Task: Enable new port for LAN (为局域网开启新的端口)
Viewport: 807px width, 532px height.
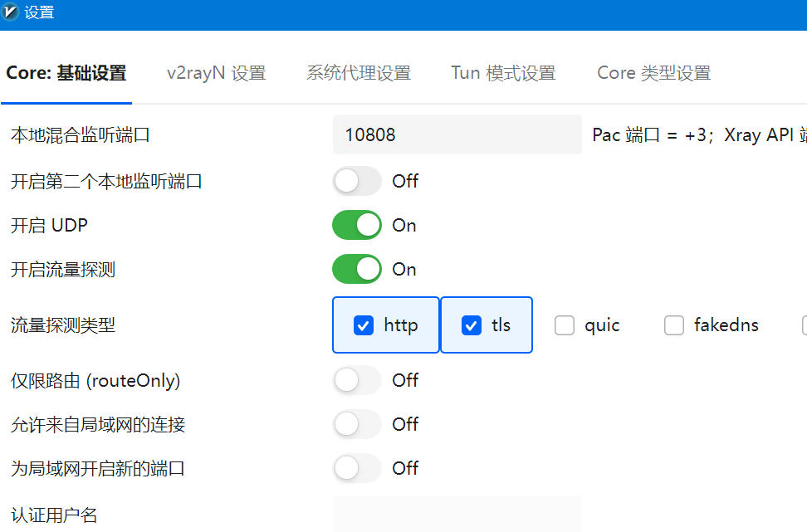Action: [x=357, y=468]
